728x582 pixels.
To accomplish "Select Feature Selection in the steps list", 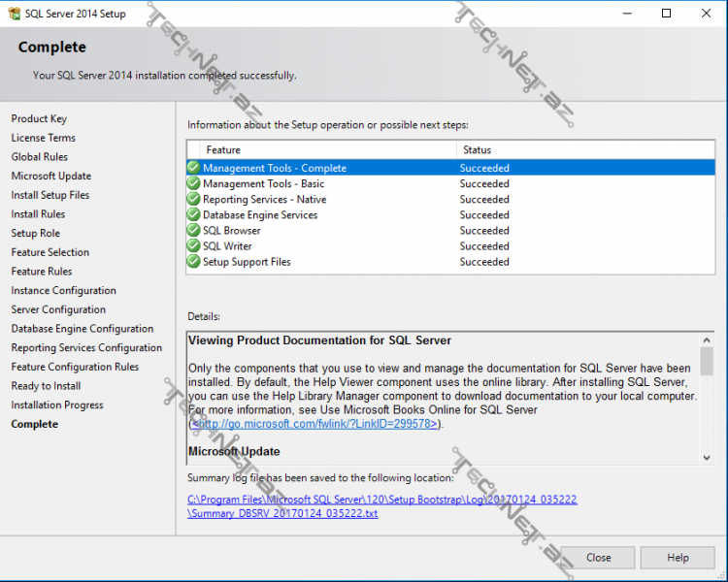I will (50, 252).
